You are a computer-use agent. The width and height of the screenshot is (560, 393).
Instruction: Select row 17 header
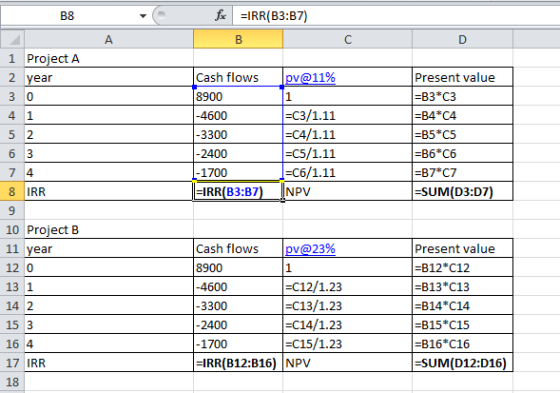pyautogui.click(x=12, y=363)
